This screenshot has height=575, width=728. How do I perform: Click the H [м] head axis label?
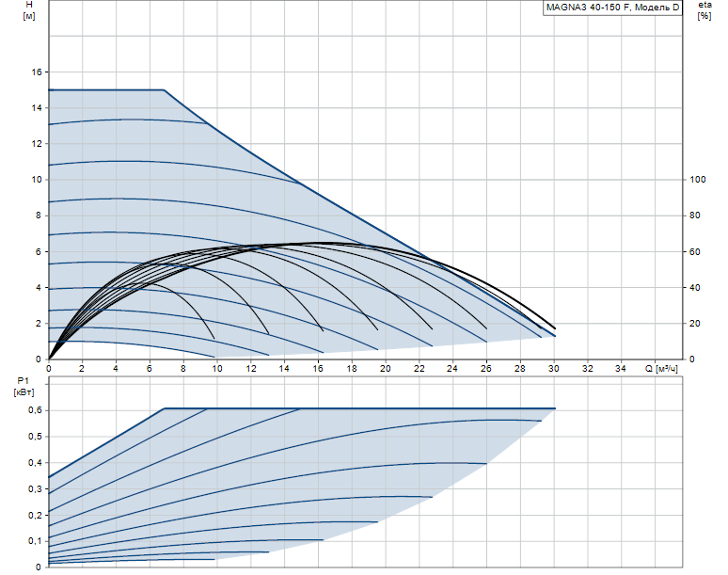coord(29,10)
